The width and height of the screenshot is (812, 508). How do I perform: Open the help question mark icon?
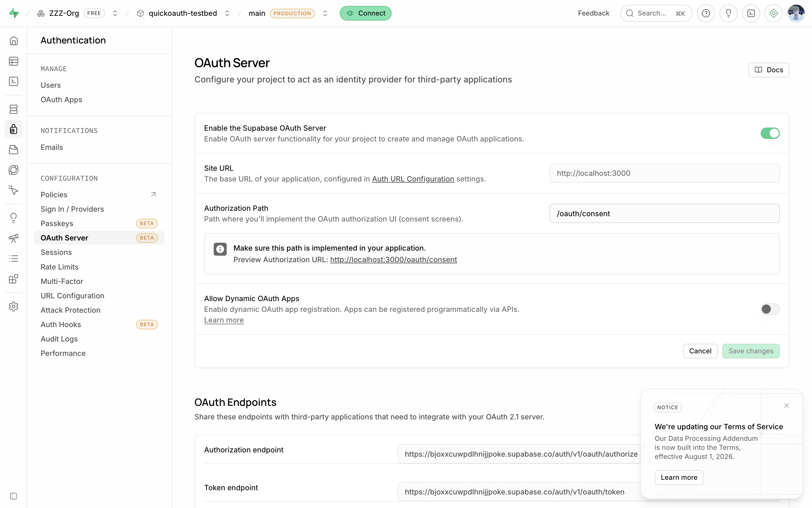(x=706, y=13)
